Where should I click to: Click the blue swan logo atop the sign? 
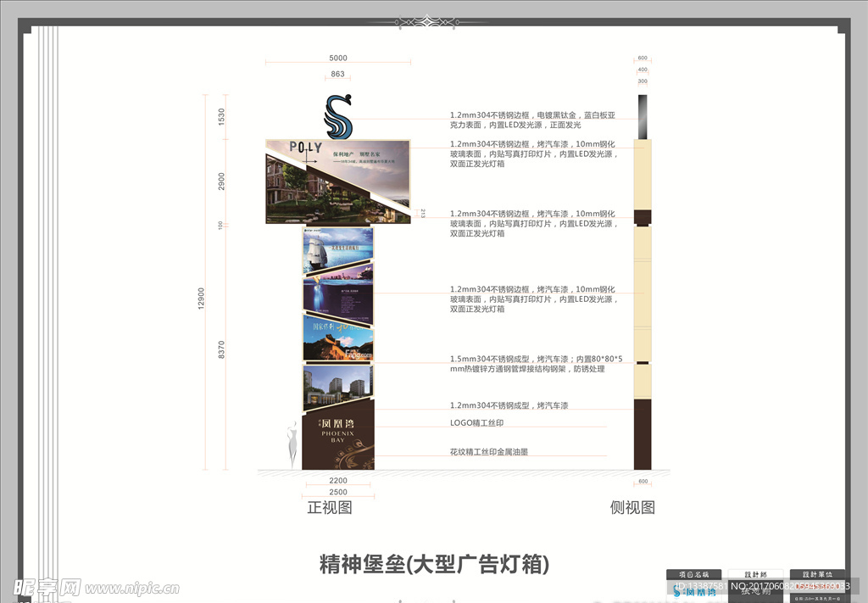[x=339, y=117]
